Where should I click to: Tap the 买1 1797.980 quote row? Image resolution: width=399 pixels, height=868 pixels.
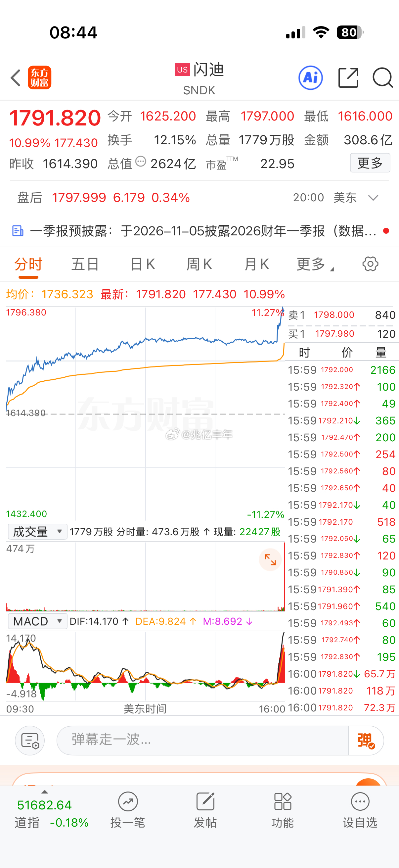pyautogui.click(x=342, y=334)
